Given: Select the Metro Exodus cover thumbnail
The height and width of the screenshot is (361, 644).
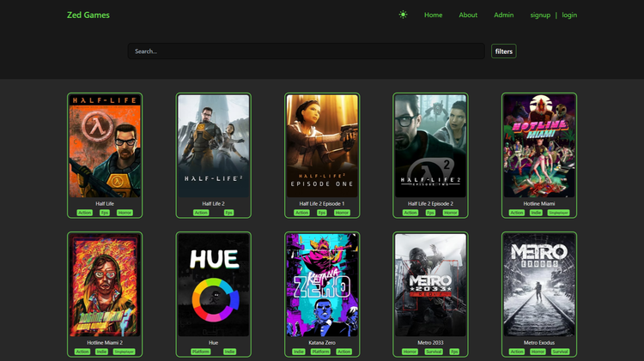Looking at the screenshot, I should coord(539,285).
